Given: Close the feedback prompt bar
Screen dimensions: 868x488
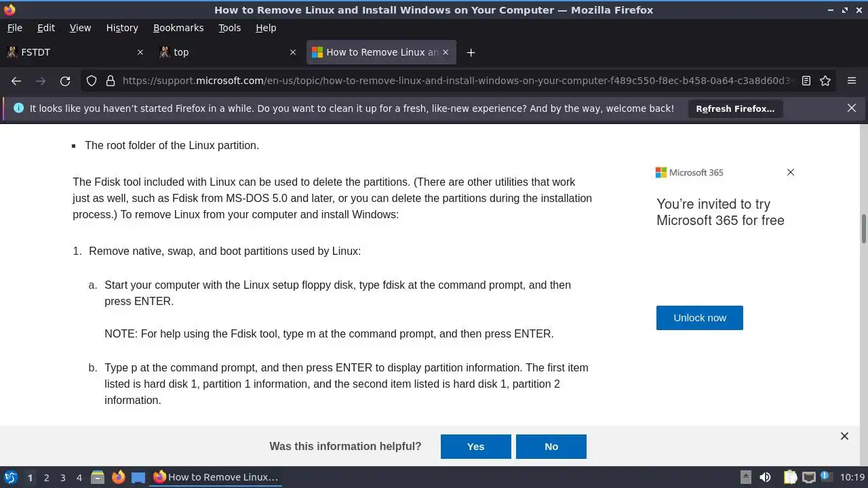Looking at the screenshot, I should click(844, 436).
